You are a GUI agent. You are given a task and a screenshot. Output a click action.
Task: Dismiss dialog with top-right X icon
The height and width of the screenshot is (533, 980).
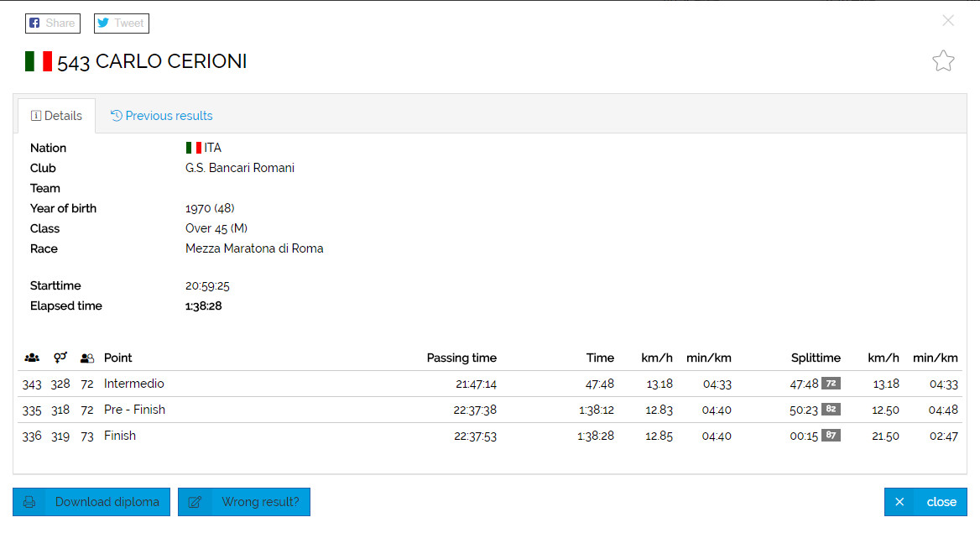[x=948, y=21]
